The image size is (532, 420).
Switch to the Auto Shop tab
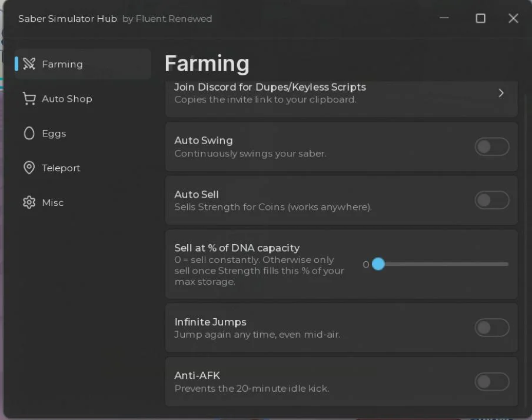coord(67,99)
